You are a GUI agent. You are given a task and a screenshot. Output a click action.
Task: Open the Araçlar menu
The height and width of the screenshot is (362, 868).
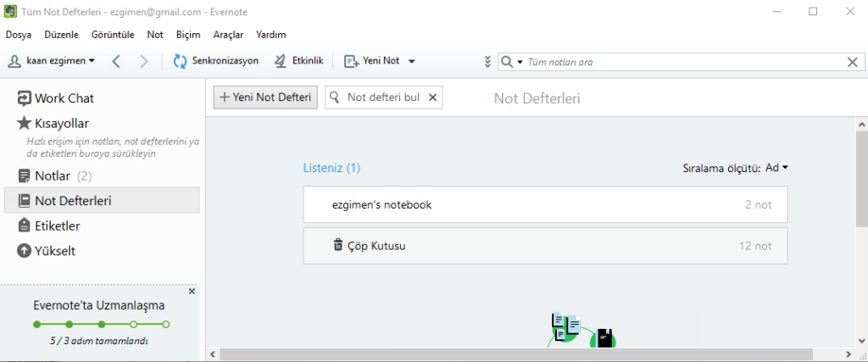coord(228,35)
